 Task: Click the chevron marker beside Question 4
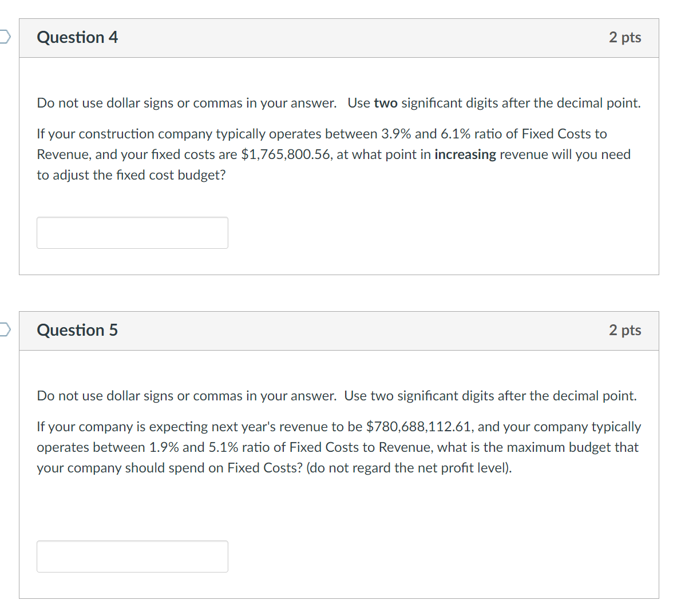[4, 36]
